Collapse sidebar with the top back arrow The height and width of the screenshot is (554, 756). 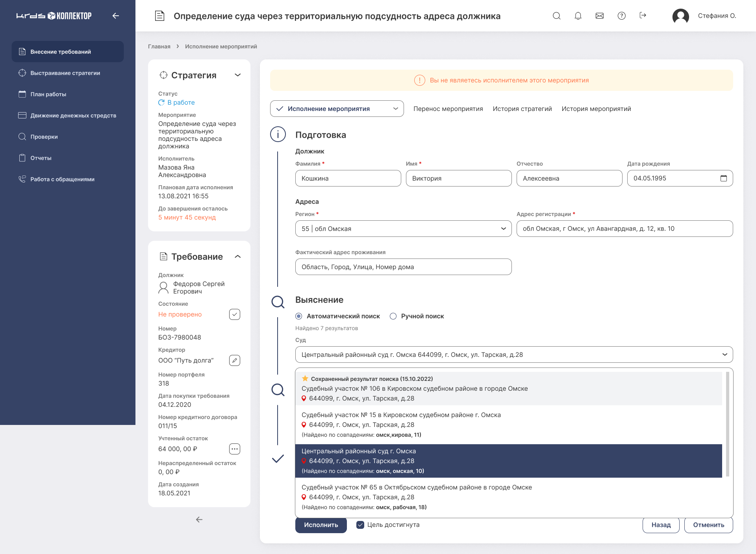(115, 16)
